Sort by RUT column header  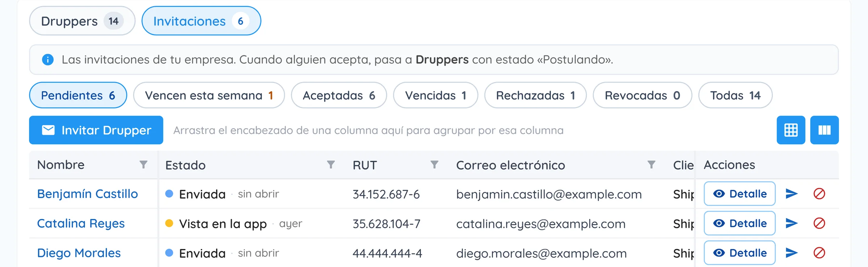click(x=365, y=165)
